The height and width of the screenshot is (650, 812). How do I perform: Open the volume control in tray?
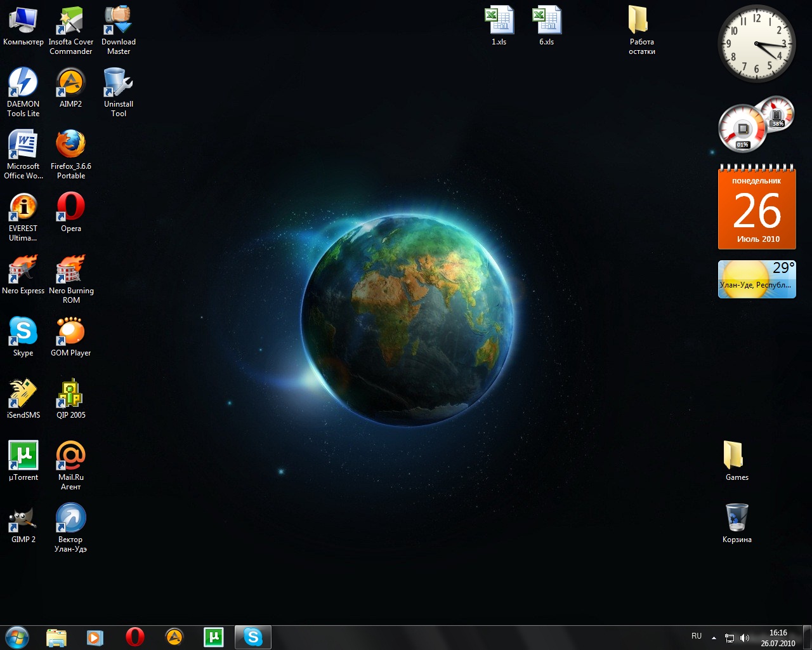point(745,638)
